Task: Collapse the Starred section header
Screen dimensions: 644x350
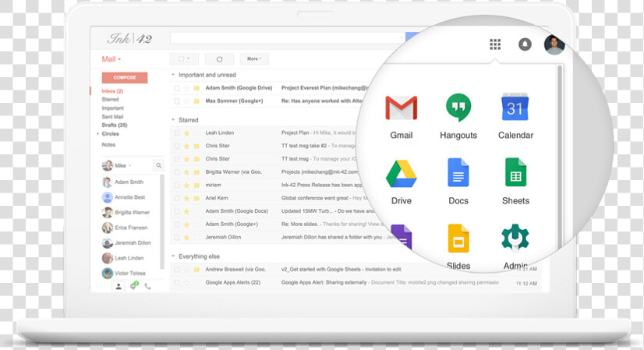Action: coord(173,120)
